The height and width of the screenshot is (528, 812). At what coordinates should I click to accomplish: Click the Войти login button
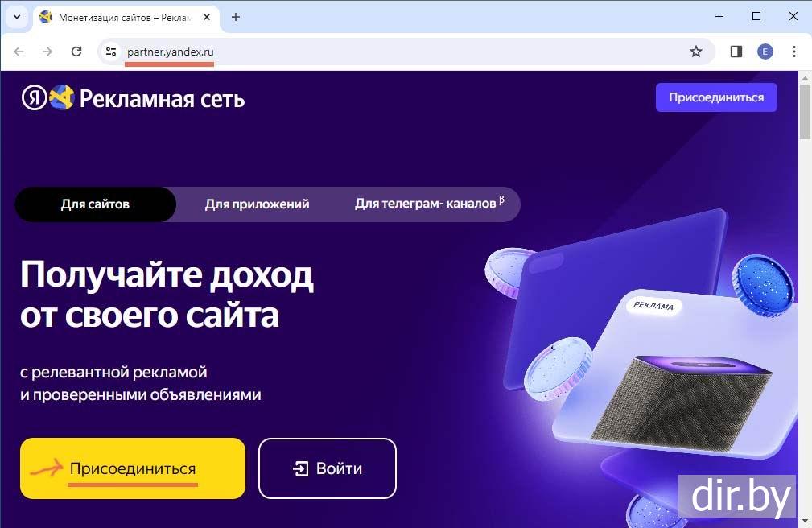(x=328, y=468)
